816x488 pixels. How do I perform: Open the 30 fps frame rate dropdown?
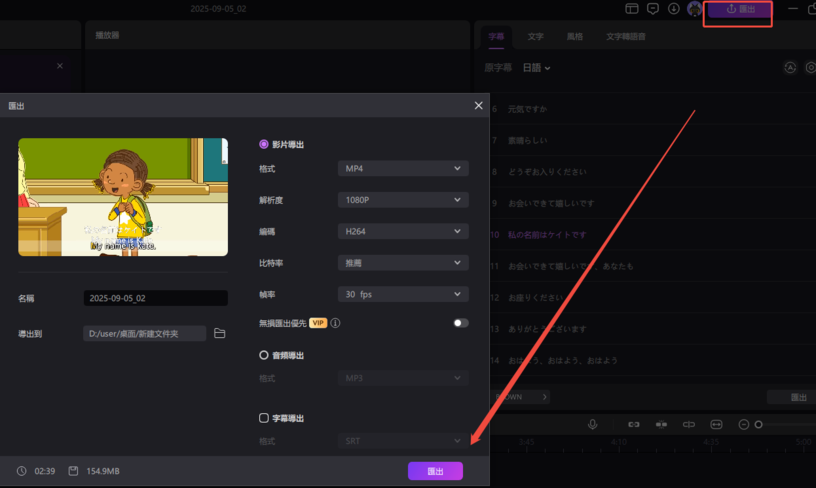403,294
